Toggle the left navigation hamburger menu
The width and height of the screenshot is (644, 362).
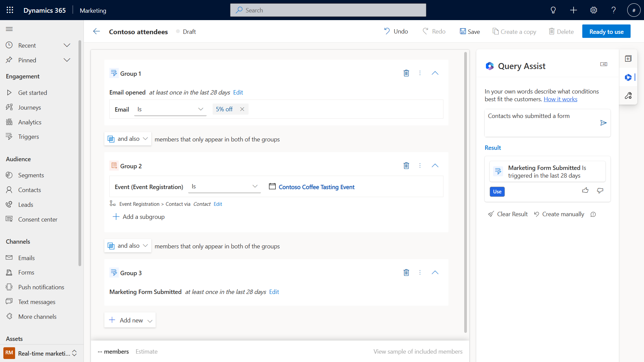coord(9,29)
